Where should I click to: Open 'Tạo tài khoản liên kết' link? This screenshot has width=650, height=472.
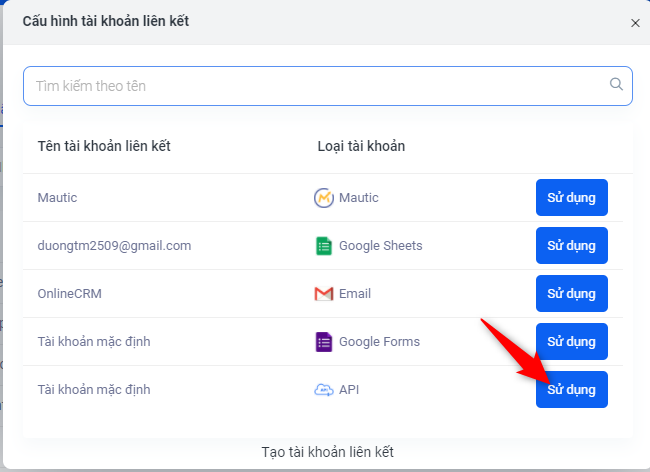coord(327,452)
